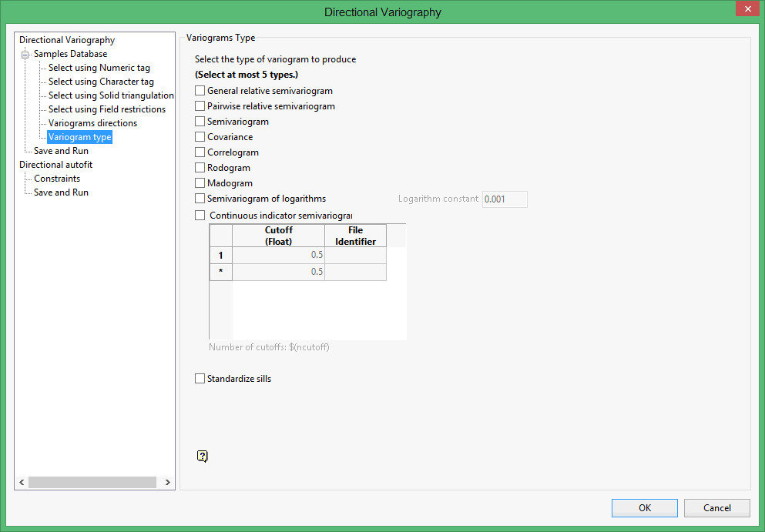Dismiss the dialog with Cancel
Screen dimensions: 765x532
[x=716, y=507]
